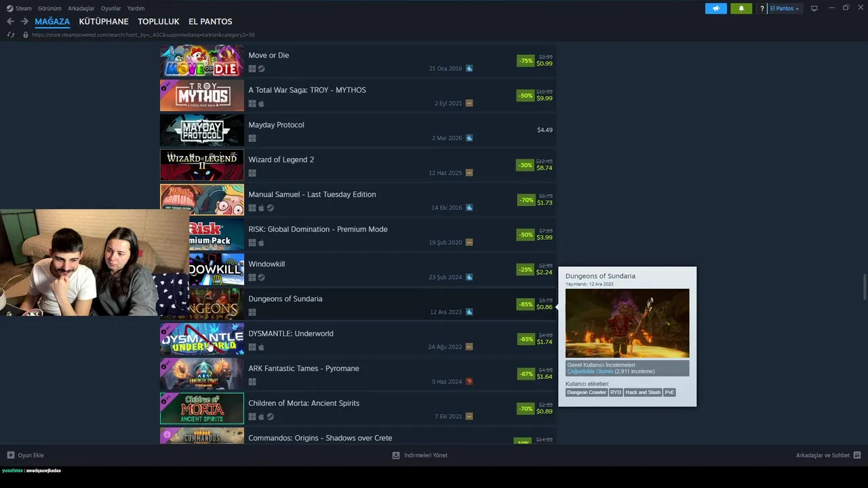Open the blue megaphone announcements button
The image size is (868, 488).
tap(715, 9)
